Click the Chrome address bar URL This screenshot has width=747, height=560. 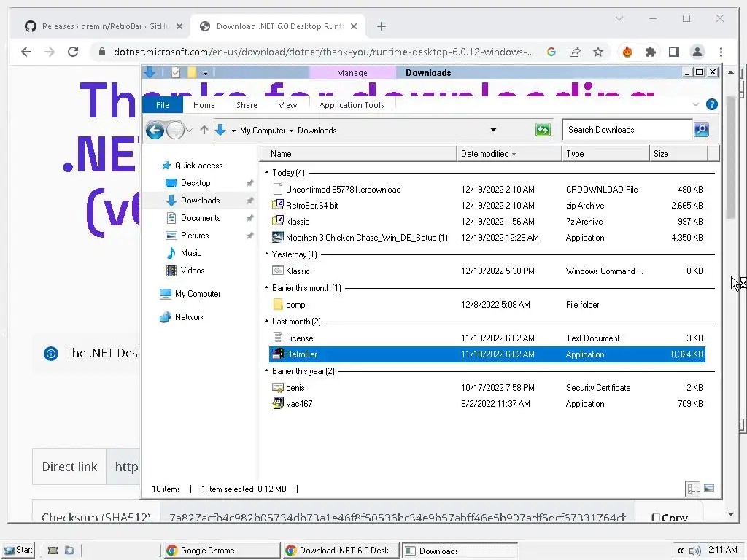click(x=323, y=52)
